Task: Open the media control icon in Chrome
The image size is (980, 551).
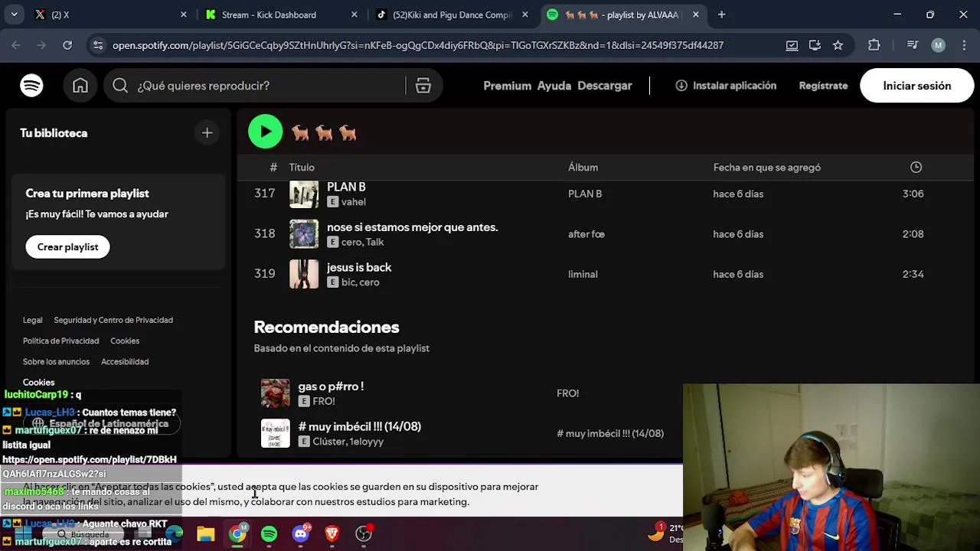Action: coord(912,45)
